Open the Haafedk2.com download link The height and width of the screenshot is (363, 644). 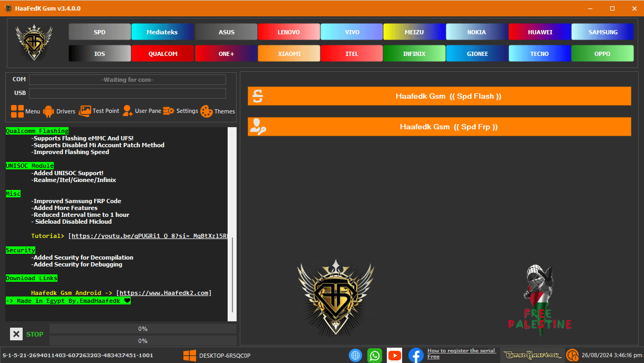(163, 293)
